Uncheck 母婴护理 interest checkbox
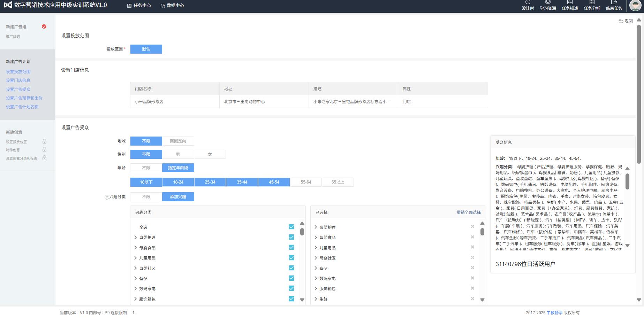The height and width of the screenshot is (318, 644). pos(291,237)
